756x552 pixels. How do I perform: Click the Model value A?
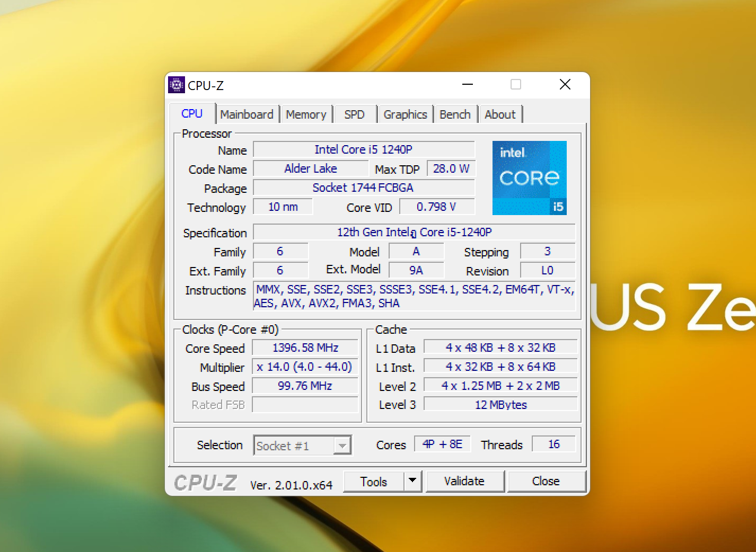pos(416,252)
